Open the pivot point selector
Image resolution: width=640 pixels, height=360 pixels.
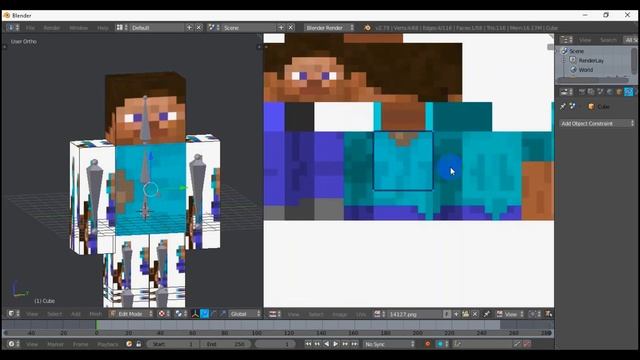coord(181,314)
